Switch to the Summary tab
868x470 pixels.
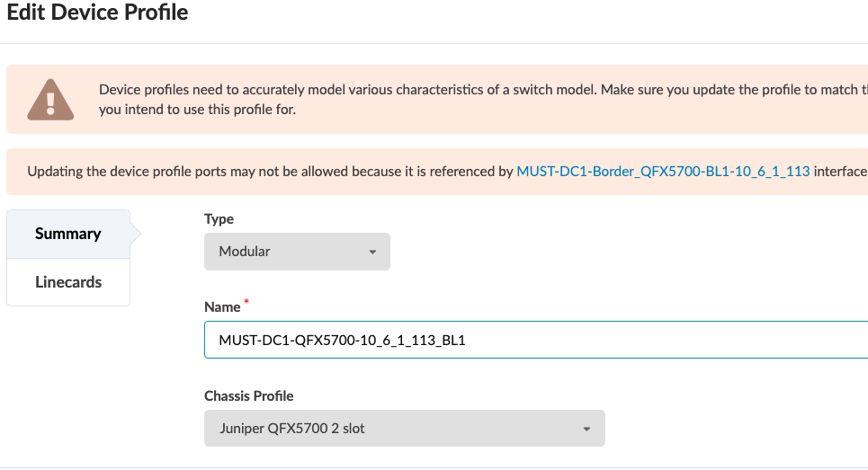(x=67, y=234)
